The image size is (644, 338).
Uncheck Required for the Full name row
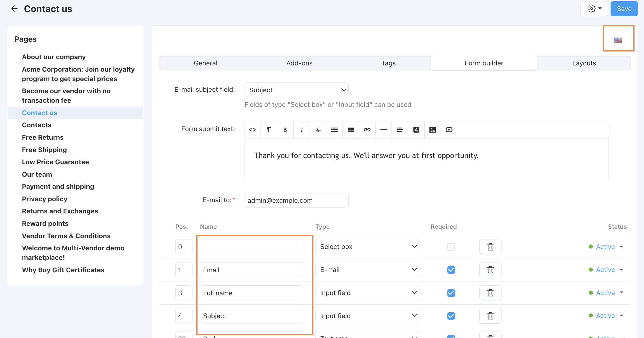click(451, 293)
